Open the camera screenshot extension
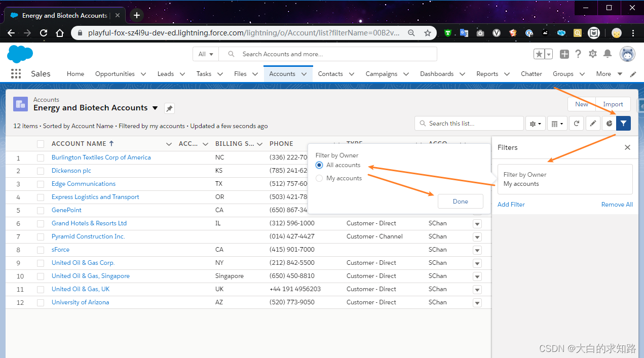 480,33
